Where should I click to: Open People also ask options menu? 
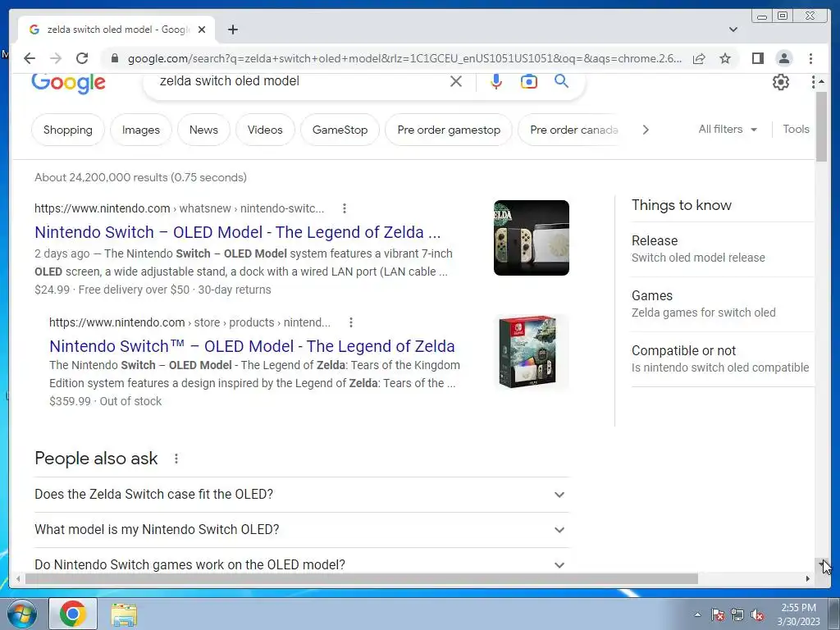tap(176, 459)
